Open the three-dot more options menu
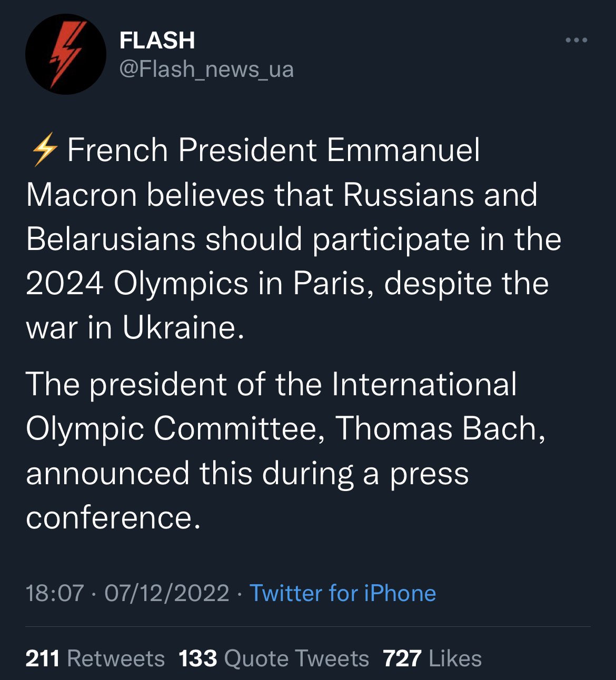The image size is (616, 680). point(576,40)
